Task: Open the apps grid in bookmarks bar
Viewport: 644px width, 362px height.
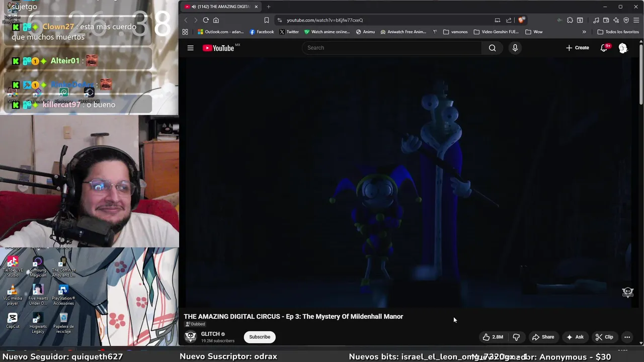Action: [x=185, y=32]
